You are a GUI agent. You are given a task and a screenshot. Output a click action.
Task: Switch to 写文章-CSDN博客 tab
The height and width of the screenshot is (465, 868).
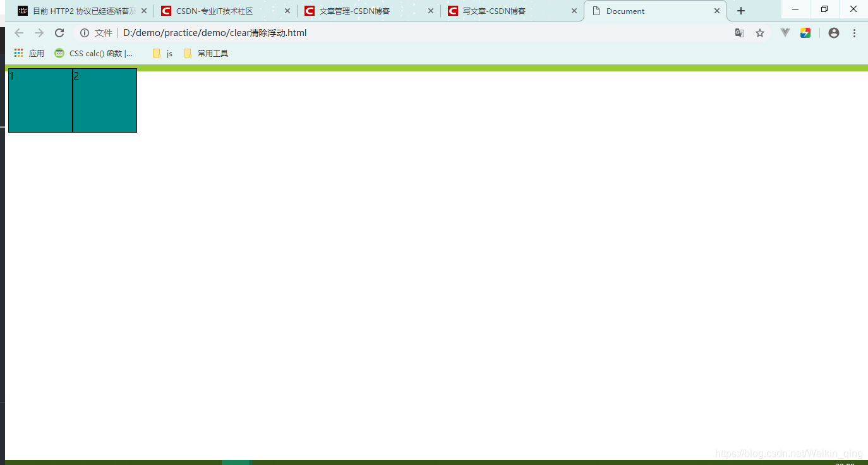(511, 11)
